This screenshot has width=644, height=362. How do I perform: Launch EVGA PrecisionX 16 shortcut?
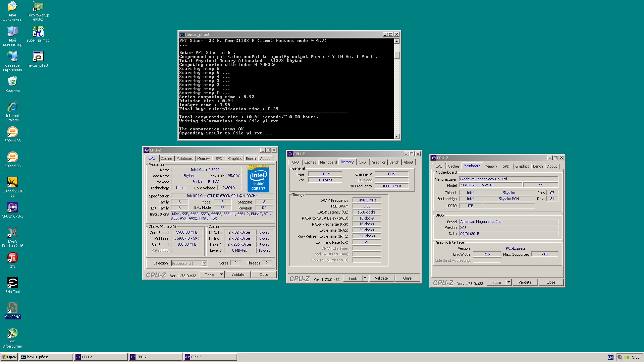12,237
